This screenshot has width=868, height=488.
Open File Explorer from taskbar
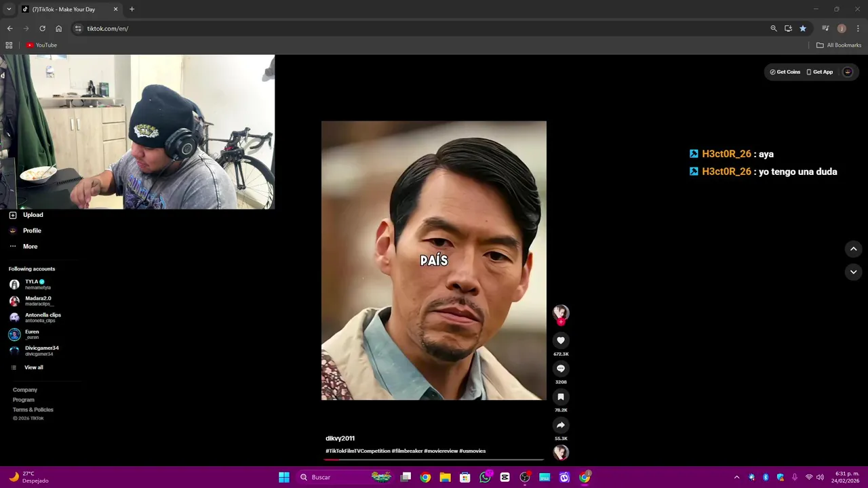click(x=445, y=477)
